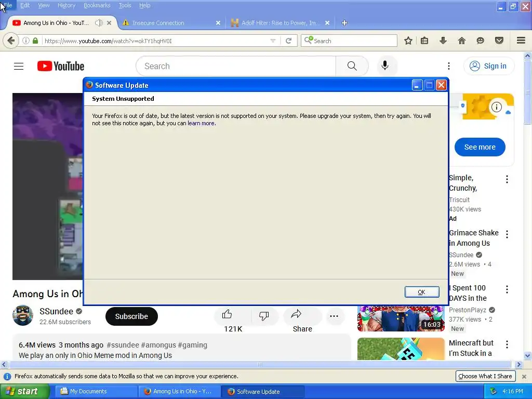Click system tray icon near clock
The width and height of the screenshot is (532, 399).
[x=493, y=391]
